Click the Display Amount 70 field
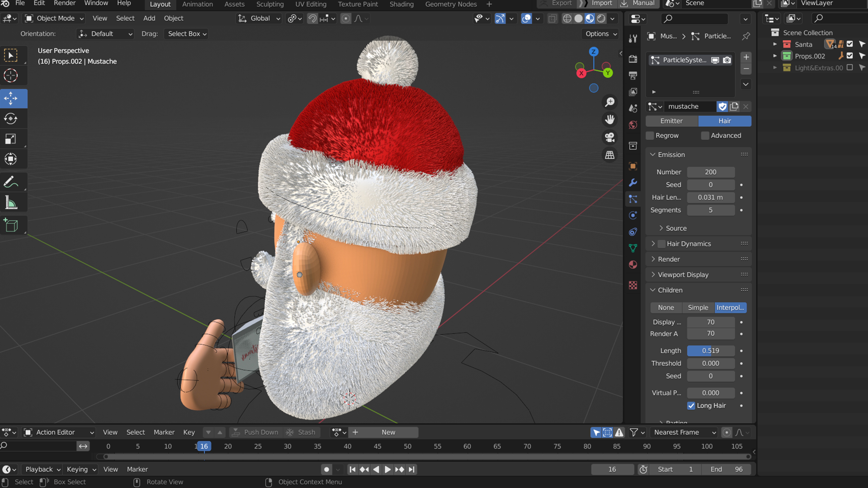Image resolution: width=868 pixels, height=488 pixels. click(x=711, y=322)
